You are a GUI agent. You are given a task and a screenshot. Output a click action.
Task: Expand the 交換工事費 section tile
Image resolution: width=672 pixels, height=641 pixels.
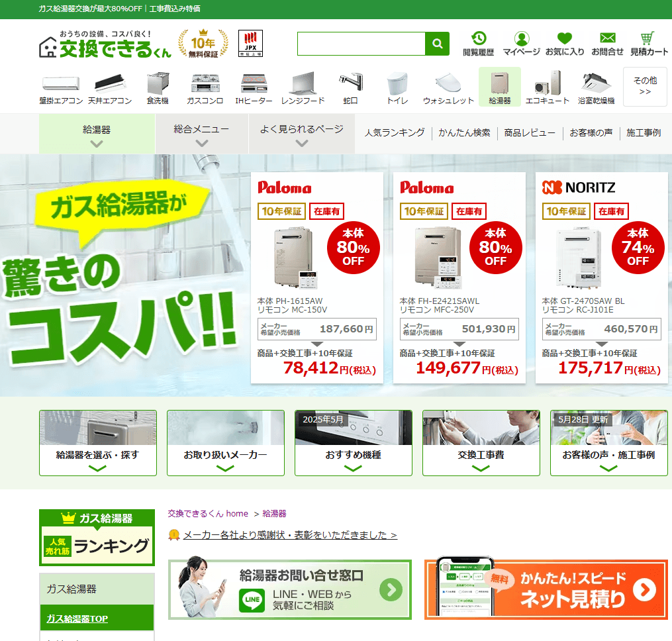481,442
